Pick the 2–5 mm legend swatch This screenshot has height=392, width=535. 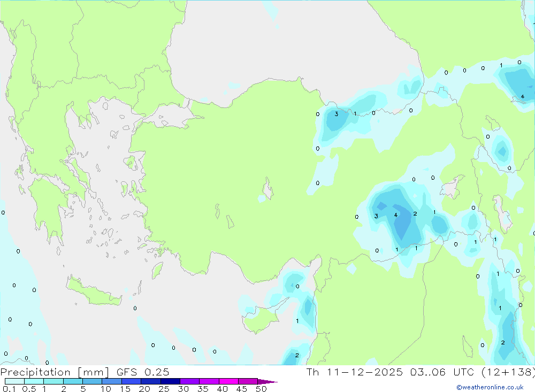click(73, 381)
